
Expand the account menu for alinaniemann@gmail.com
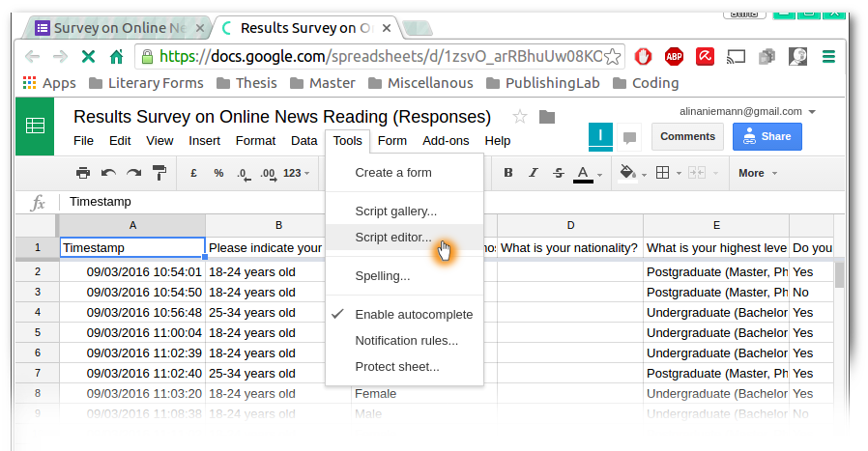coord(812,112)
